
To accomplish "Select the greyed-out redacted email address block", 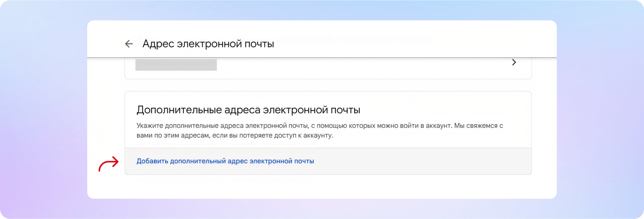I will click(x=176, y=65).
